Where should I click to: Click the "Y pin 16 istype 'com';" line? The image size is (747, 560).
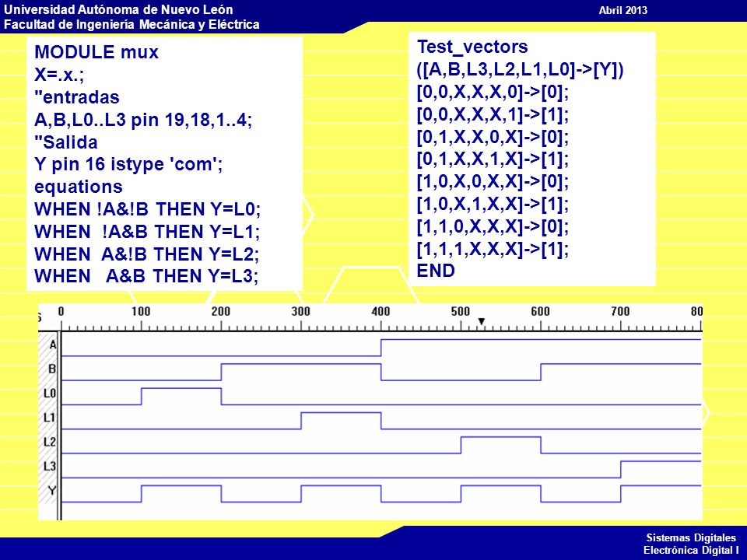click(128, 164)
